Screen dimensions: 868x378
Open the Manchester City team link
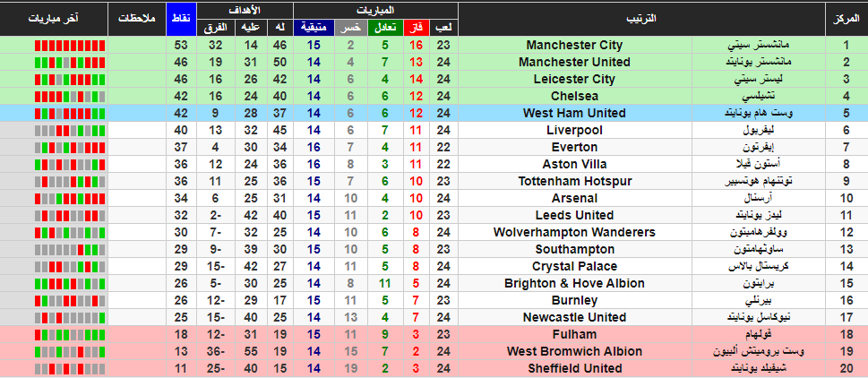(x=574, y=45)
